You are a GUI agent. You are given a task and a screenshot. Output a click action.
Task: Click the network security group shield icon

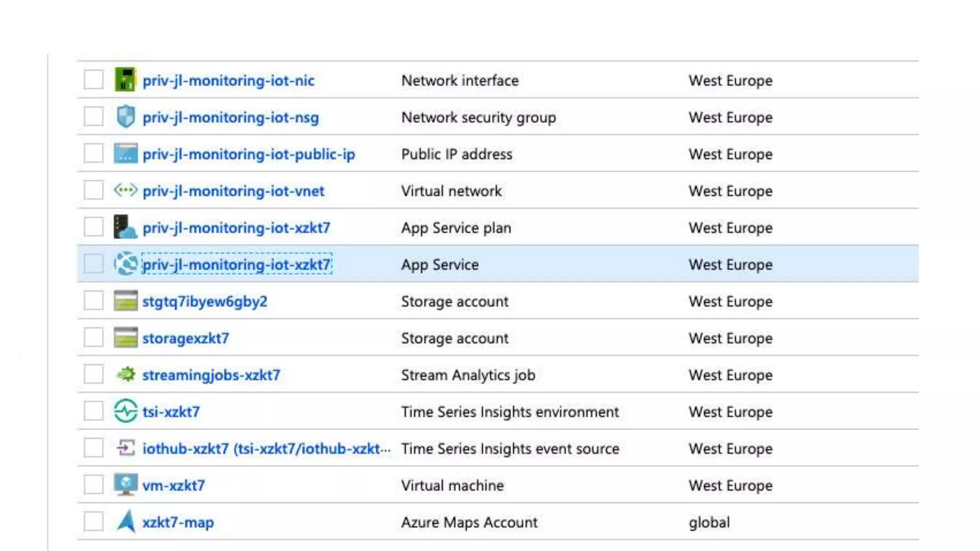(125, 117)
